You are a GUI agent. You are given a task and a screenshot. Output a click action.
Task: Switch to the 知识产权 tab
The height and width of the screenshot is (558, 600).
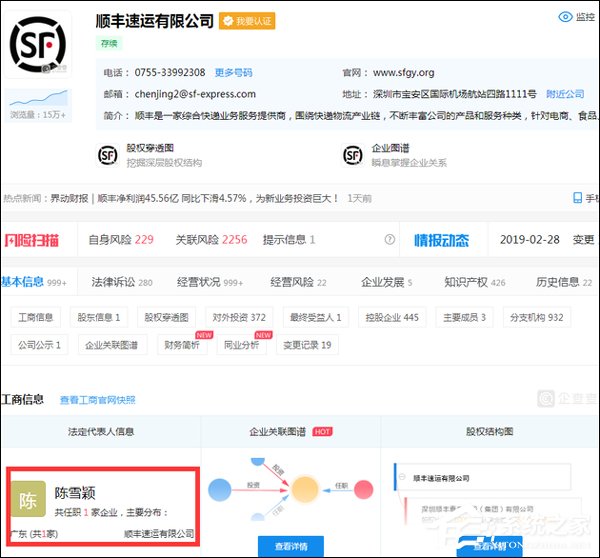(x=474, y=282)
